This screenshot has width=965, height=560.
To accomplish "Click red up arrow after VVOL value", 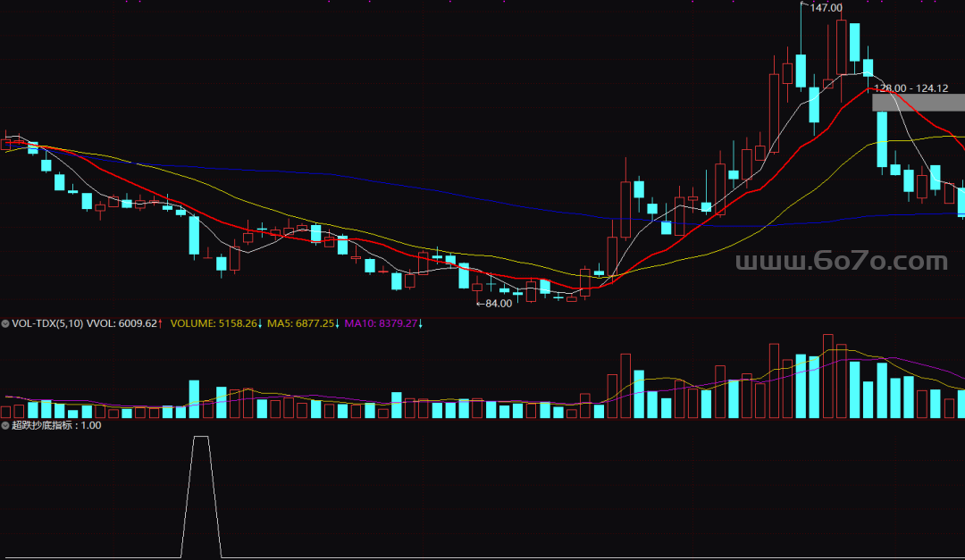I will point(161,323).
